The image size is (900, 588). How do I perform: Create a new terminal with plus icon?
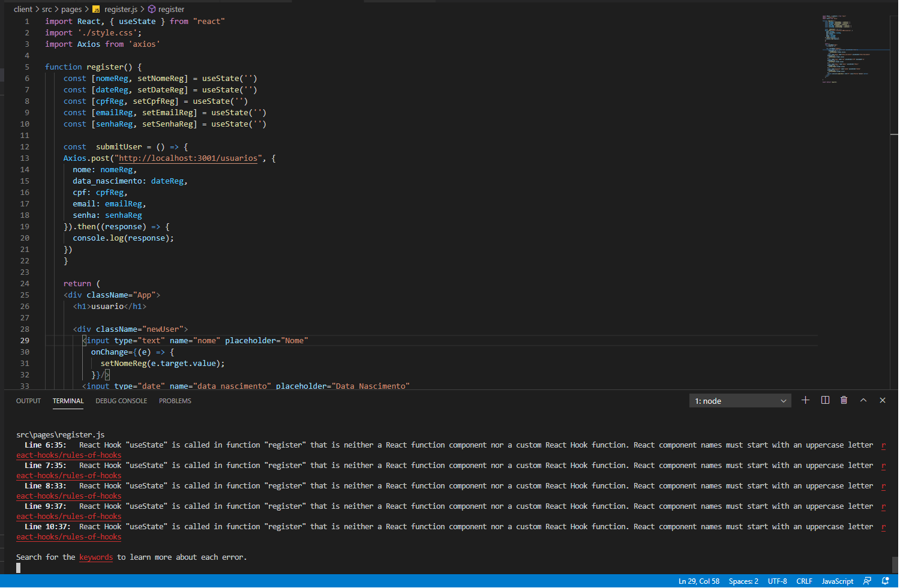805,400
